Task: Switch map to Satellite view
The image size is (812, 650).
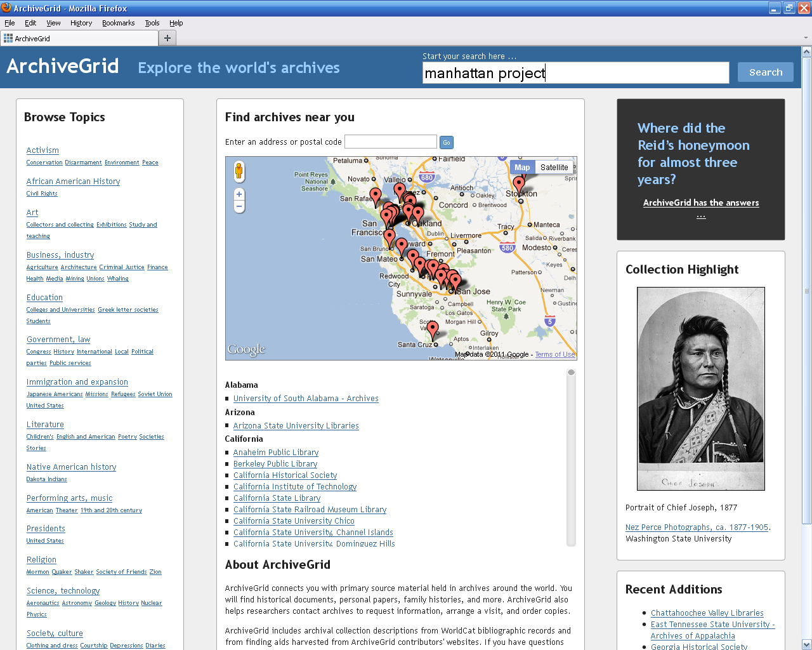Action: click(x=554, y=168)
